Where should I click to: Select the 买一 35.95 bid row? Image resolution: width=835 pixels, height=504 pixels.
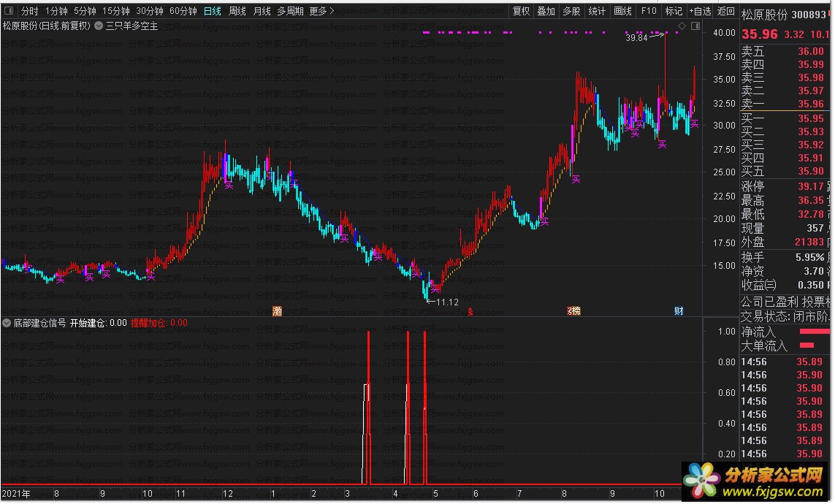coord(785,118)
